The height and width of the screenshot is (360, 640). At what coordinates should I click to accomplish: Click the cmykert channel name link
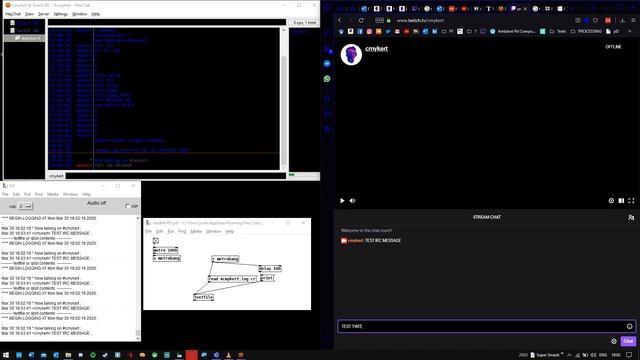pyautogui.click(x=376, y=49)
